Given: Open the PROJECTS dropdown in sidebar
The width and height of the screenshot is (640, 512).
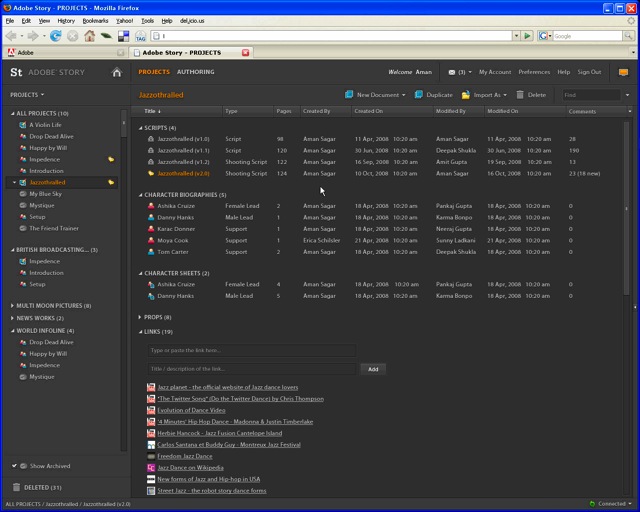Looking at the screenshot, I should 27,95.
